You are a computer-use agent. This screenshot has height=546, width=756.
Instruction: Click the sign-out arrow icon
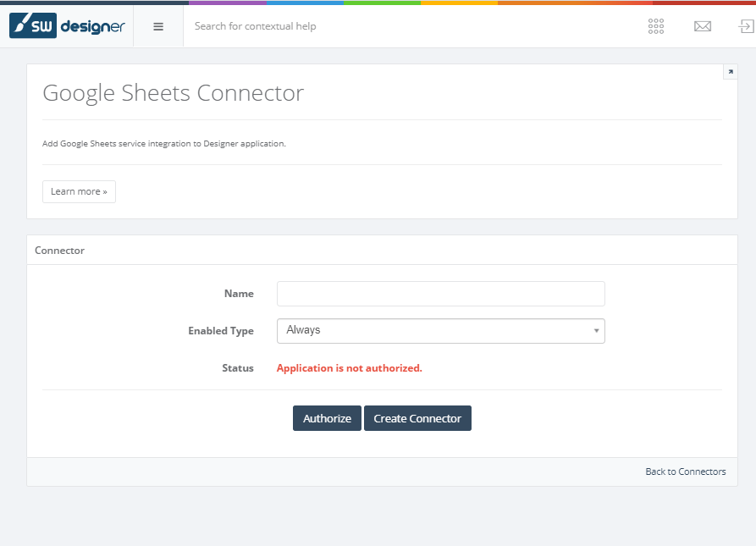747,26
